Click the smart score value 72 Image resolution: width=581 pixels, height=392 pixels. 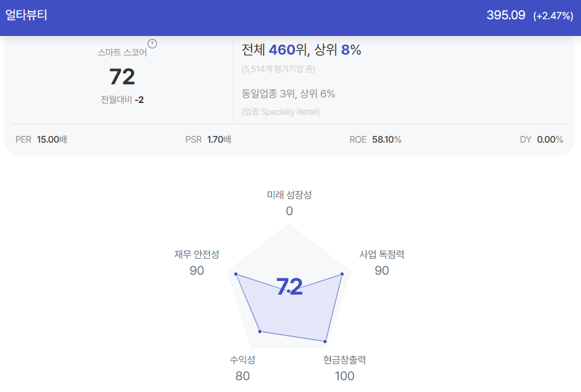pyautogui.click(x=122, y=77)
